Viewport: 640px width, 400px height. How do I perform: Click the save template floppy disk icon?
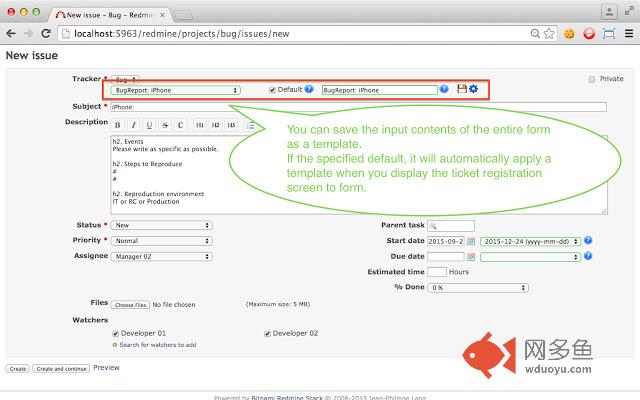point(462,89)
